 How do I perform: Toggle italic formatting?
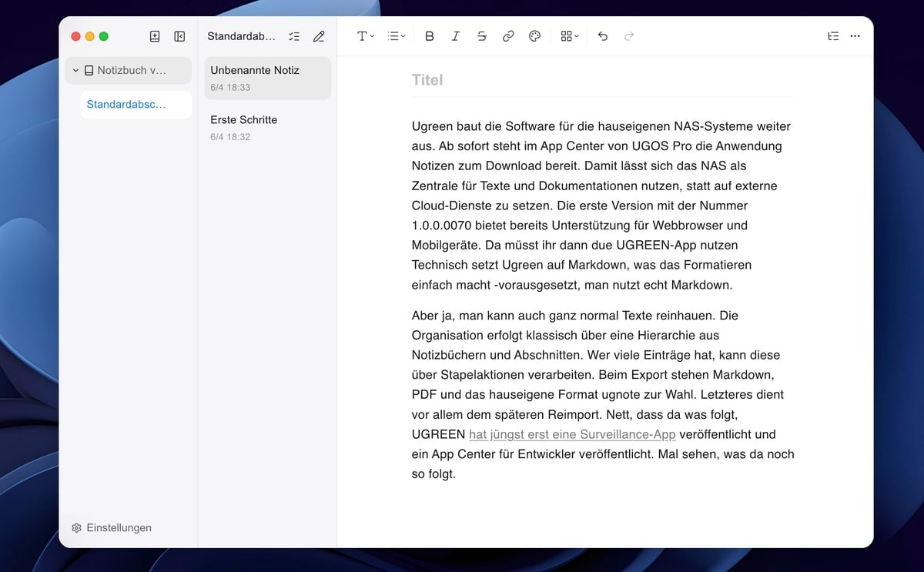pos(456,36)
